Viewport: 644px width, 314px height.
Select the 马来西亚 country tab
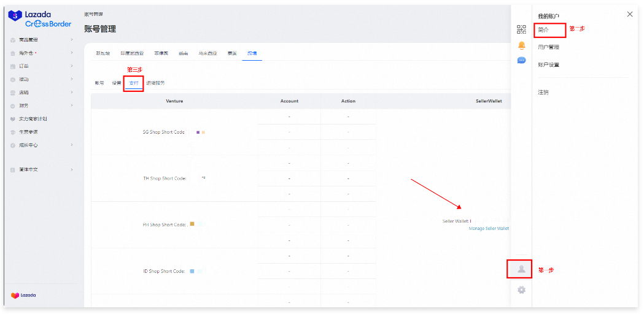207,53
